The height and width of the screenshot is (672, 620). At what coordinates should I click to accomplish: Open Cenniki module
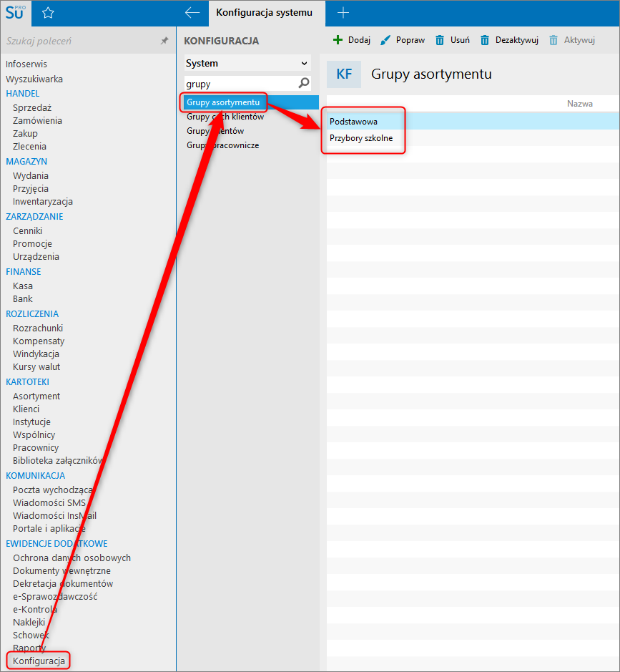coord(27,230)
